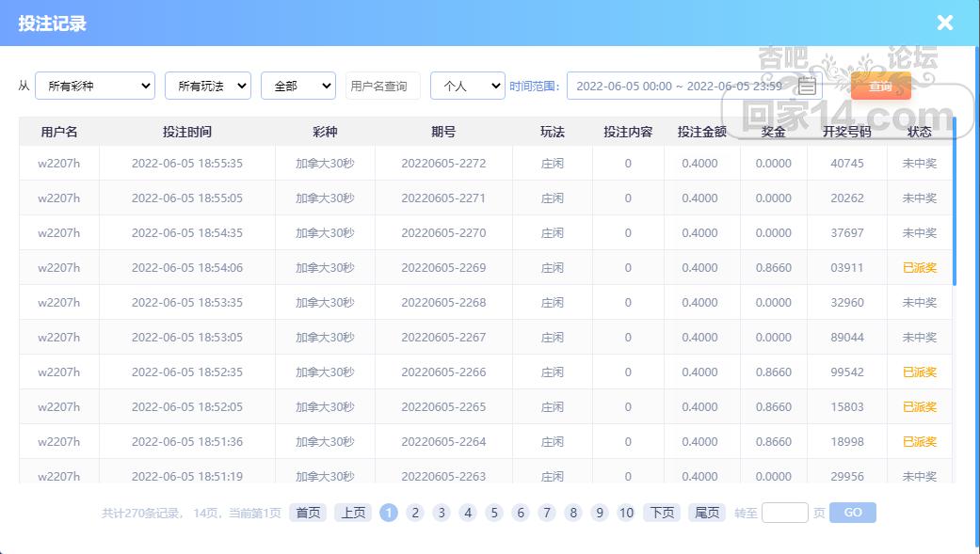Viewport: 980px width, 554px height.
Task: Click the calendar icon in date range
Action: coord(807,87)
